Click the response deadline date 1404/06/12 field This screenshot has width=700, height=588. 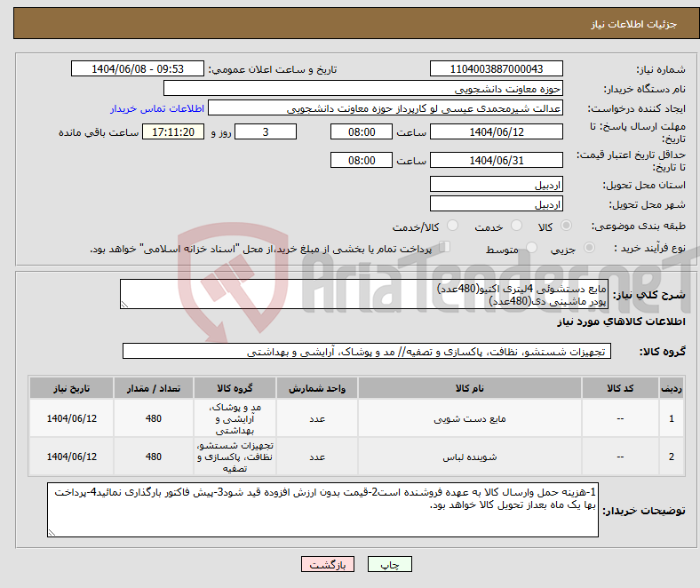tap(496, 131)
